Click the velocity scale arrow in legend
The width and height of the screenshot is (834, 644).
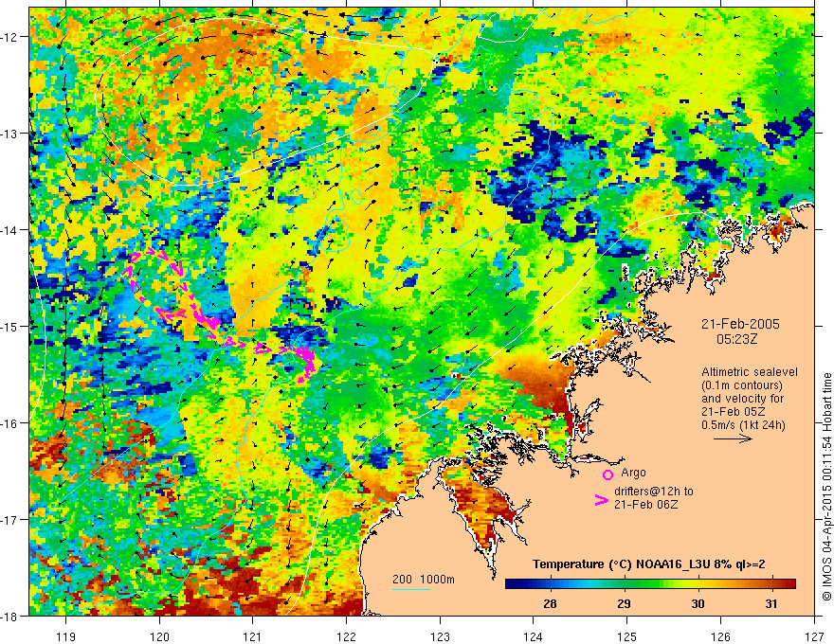733,438
